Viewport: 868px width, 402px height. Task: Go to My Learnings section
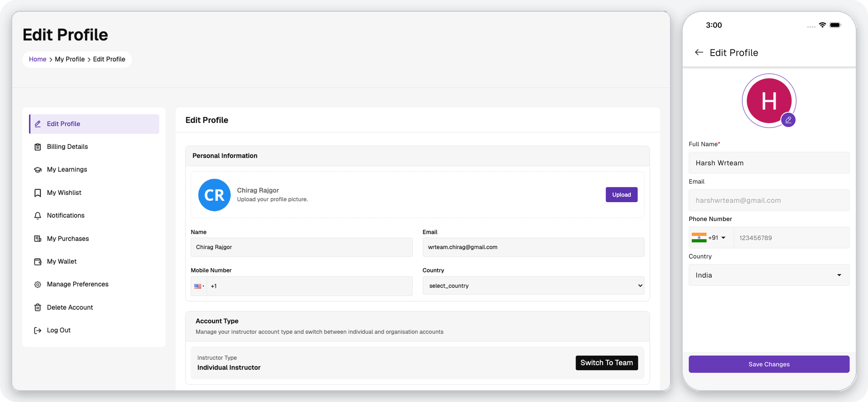click(94, 170)
